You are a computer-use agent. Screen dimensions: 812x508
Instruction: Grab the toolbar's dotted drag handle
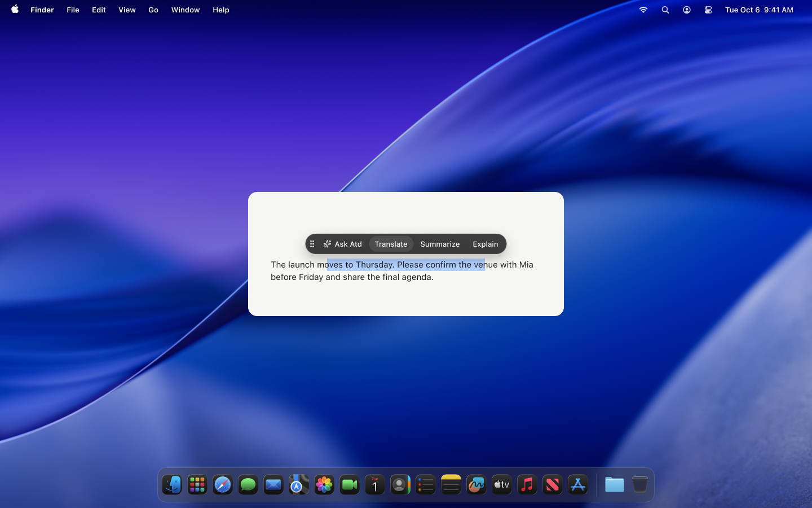(312, 244)
